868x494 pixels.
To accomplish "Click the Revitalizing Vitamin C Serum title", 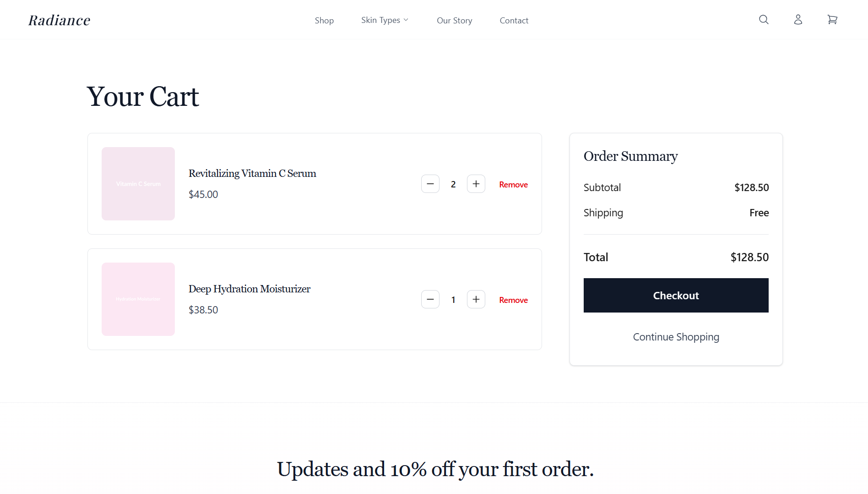I will pos(252,173).
